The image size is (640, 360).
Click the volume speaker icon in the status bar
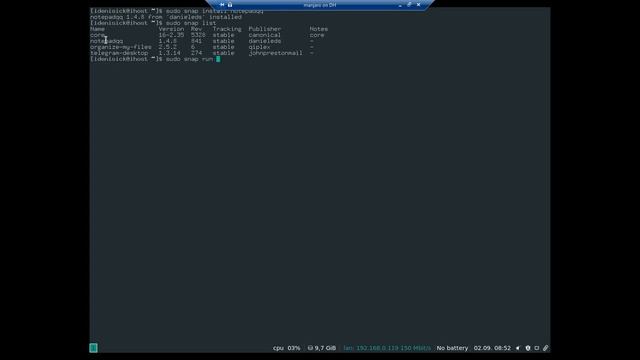(518, 348)
